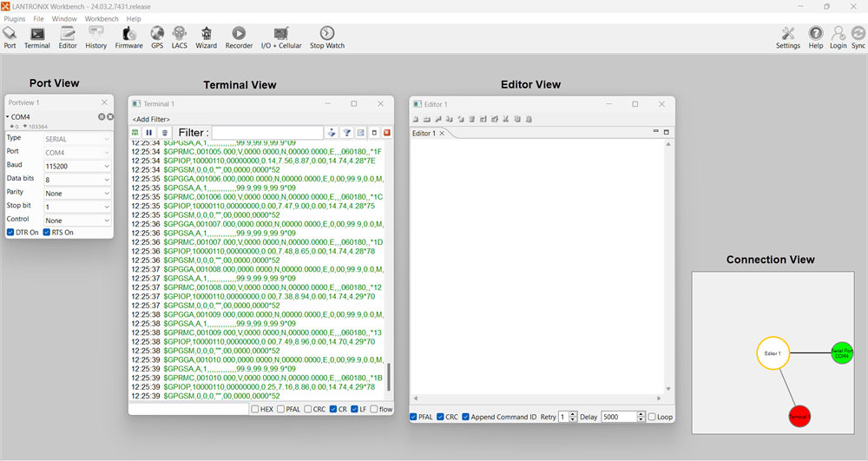The height and width of the screenshot is (461, 868).
Task: Open the Workbench menu
Action: click(102, 19)
